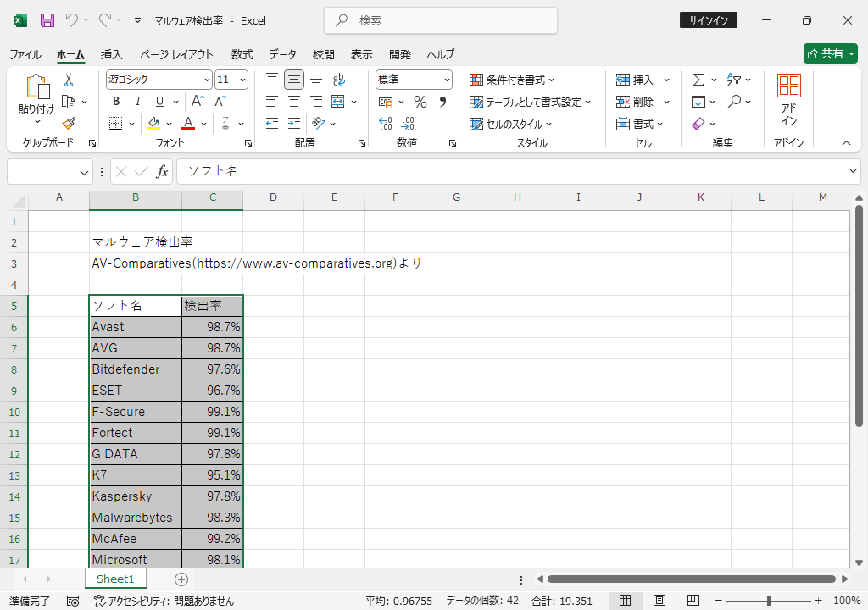Screen dimensions: 868x610
Task: Decrease the cell indent
Action: (272, 124)
